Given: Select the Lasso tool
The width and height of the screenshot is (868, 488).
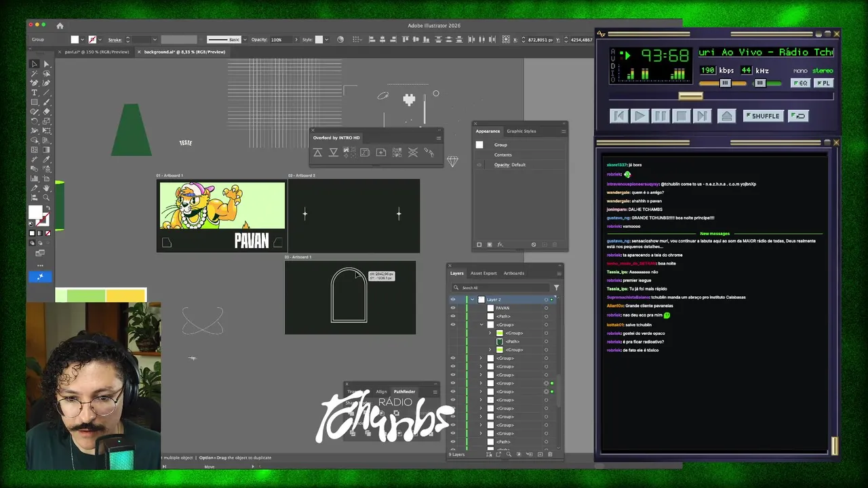Looking at the screenshot, I should pos(47,73).
